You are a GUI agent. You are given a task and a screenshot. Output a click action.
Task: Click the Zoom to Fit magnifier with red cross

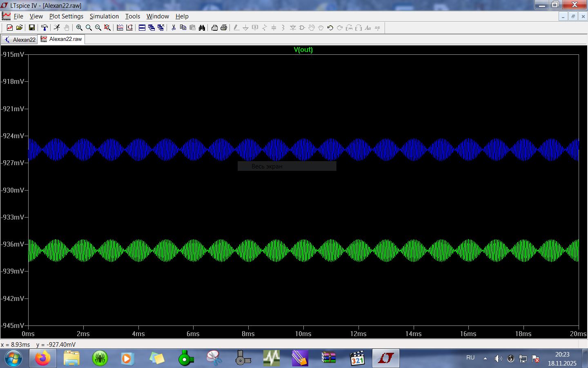(107, 28)
